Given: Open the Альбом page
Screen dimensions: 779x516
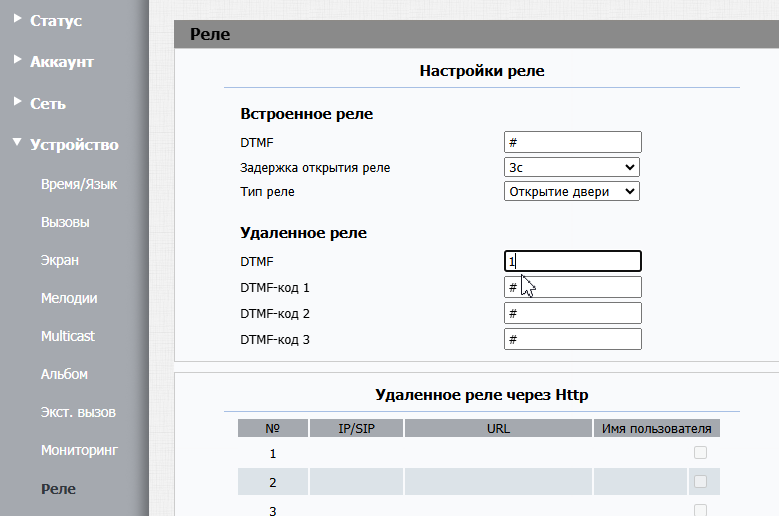Looking at the screenshot, I should [x=64, y=374].
